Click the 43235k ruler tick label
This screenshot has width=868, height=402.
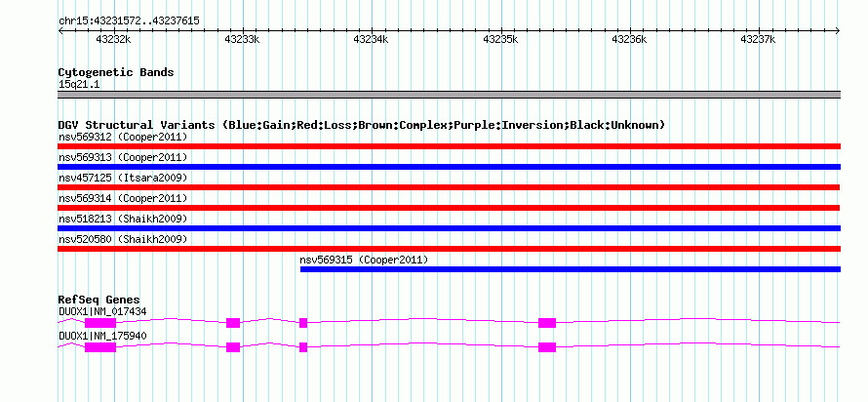[x=500, y=39]
